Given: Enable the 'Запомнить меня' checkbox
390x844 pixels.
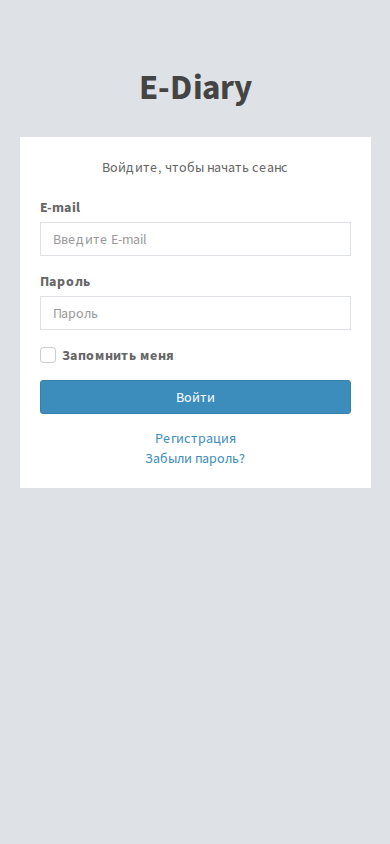Looking at the screenshot, I should (48, 355).
